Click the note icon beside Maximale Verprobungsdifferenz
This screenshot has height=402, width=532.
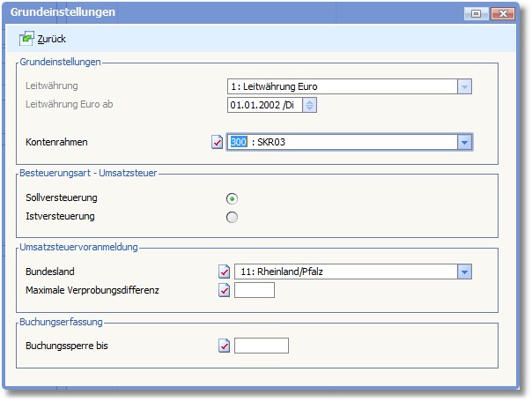pyautogui.click(x=224, y=290)
